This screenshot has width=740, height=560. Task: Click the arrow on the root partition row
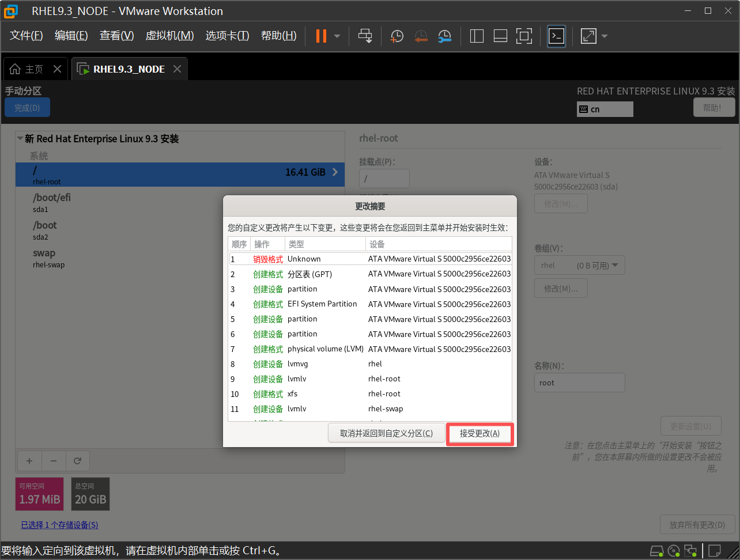point(335,172)
